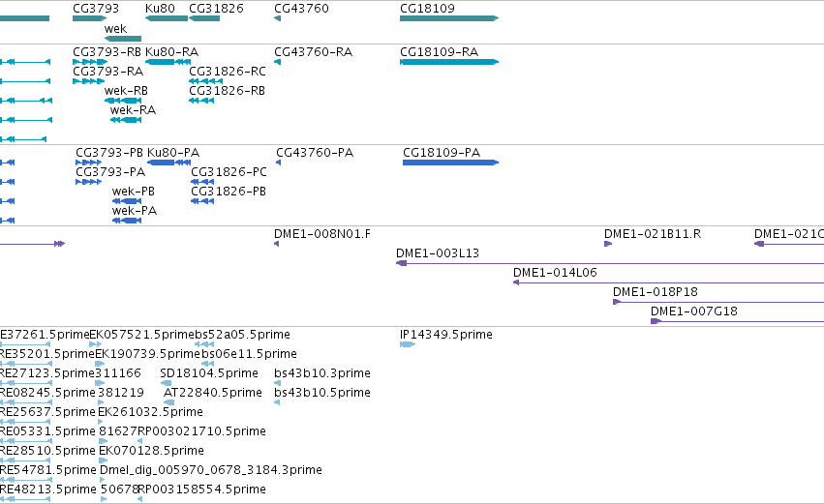This screenshot has width=824, height=504.
Task: Click EST bs06e11.5prime
Action: (249, 354)
